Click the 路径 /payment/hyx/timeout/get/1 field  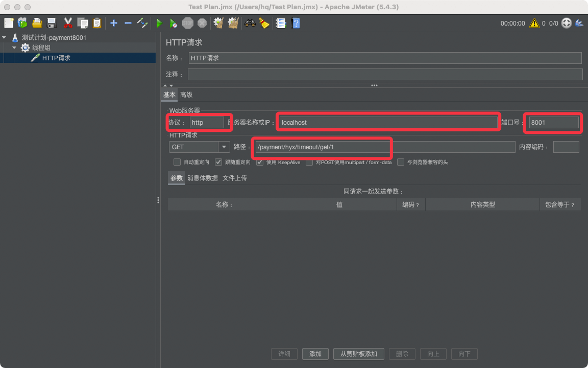[x=385, y=147]
